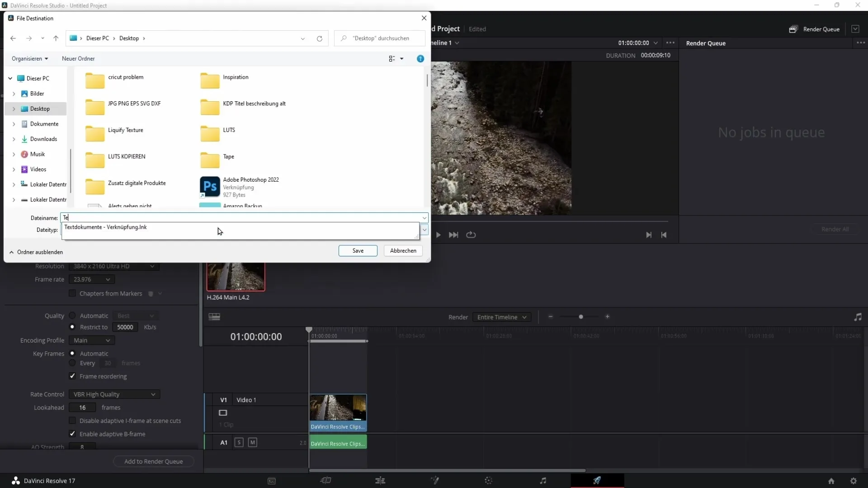Click the Render Queue panel icon
Screen dimensions: 868x488
pyautogui.click(x=793, y=28)
